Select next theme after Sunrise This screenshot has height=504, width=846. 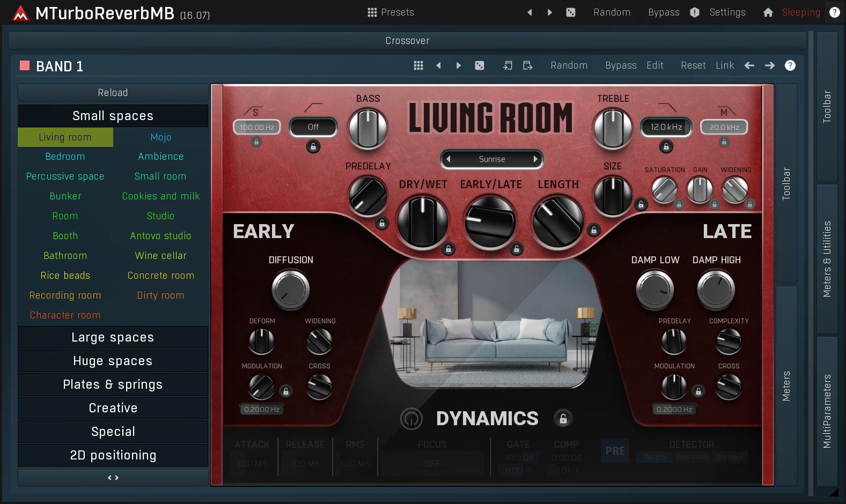coord(535,159)
